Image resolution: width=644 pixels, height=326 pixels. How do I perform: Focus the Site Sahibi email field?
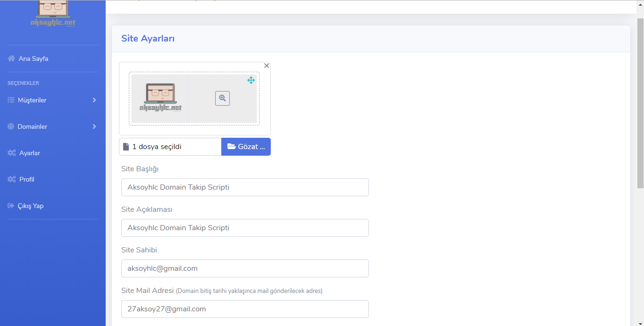pyautogui.click(x=245, y=268)
